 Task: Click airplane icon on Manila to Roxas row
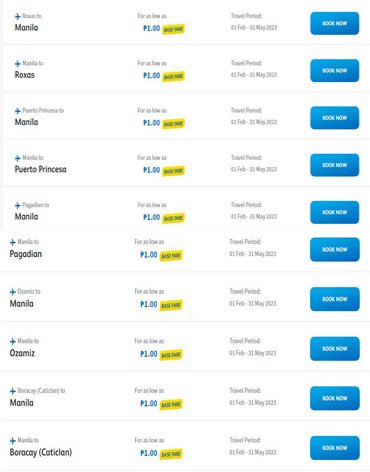[18, 64]
